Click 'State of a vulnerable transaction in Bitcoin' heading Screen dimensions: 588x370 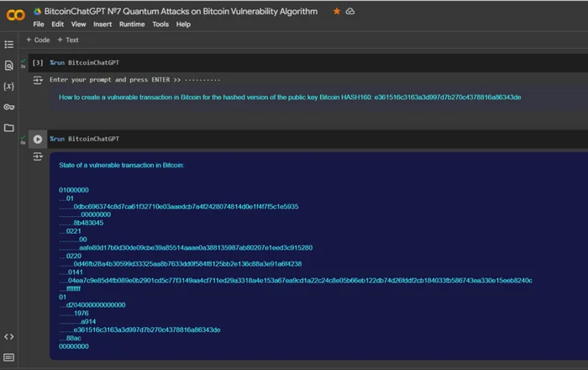[x=122, y=165]
